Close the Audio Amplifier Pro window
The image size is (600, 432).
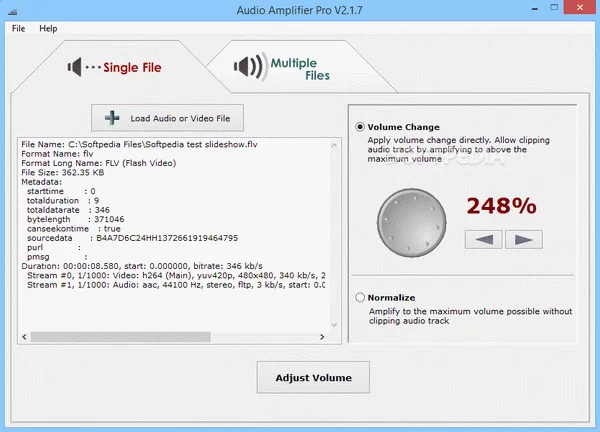580,7
